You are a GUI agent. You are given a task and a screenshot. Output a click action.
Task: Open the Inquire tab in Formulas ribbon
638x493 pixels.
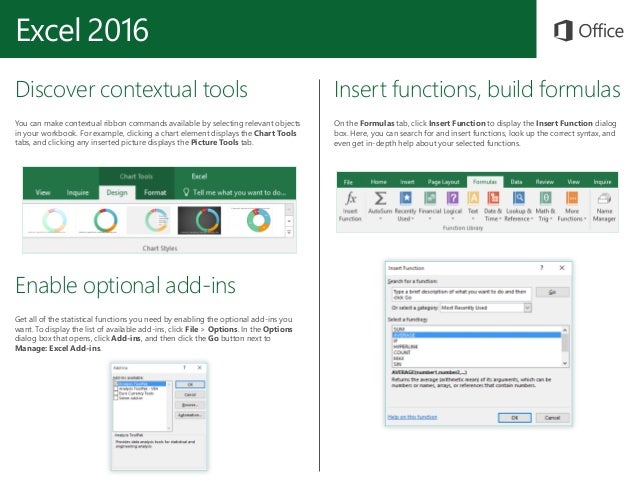602,182
